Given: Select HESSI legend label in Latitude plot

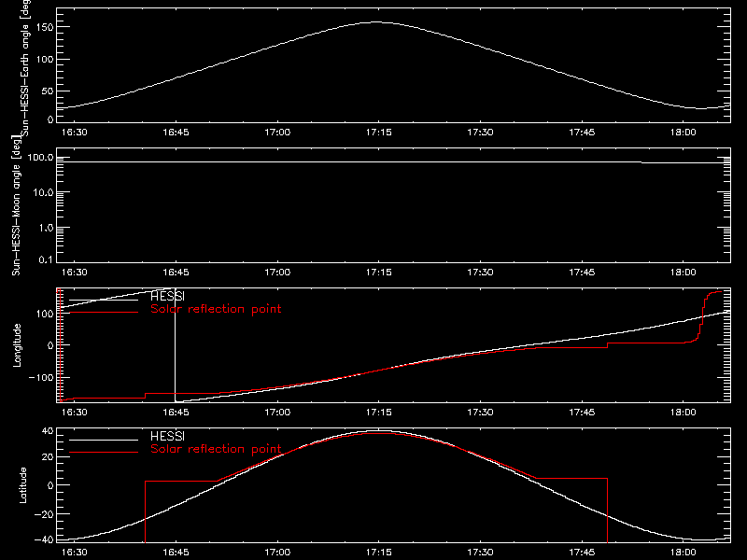Looking at the screenshot, I should [x=167, y=436].
